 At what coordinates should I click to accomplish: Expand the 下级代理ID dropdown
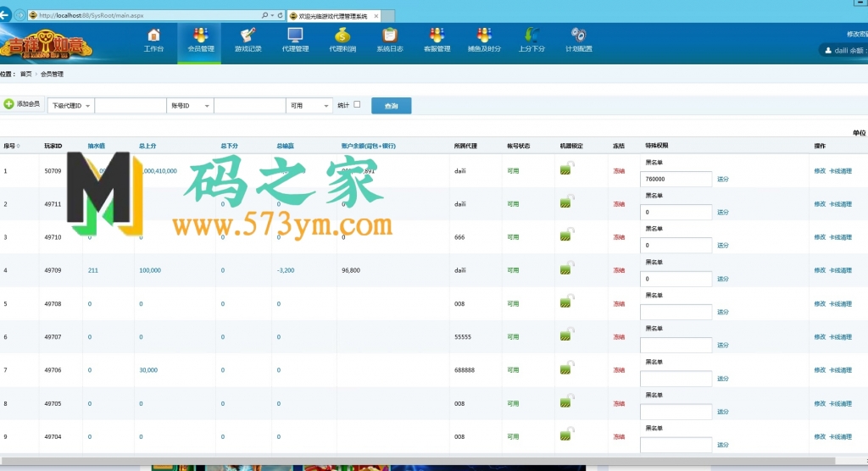tap(70, 106)
